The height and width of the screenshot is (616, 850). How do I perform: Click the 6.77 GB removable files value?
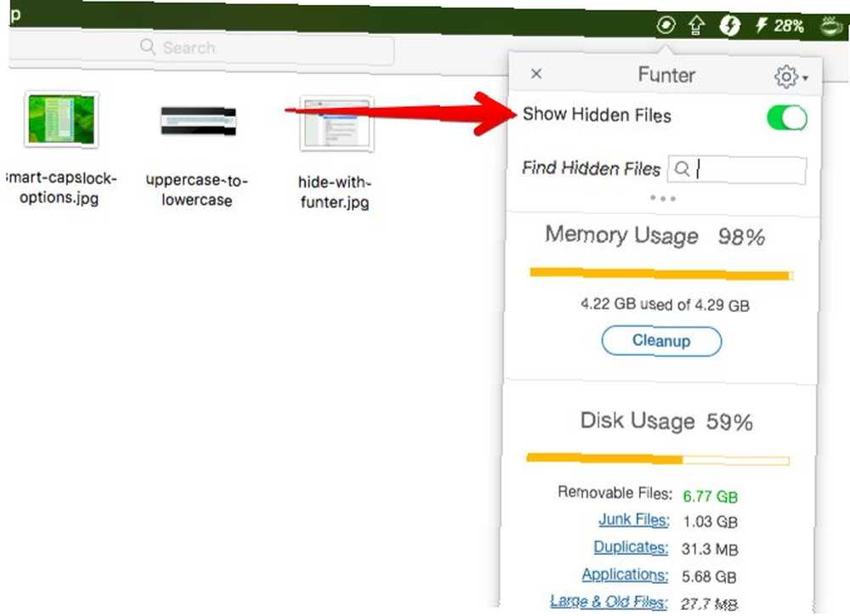(710, 496)
